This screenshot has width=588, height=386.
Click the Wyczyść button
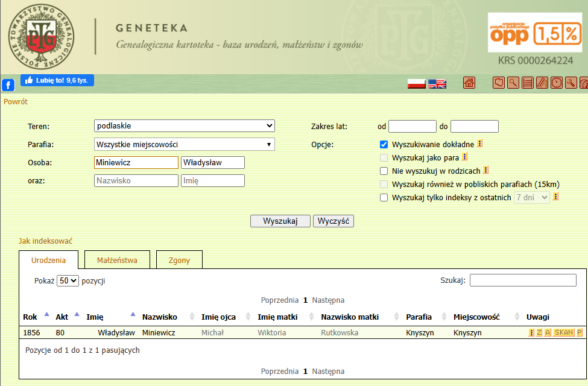tap(334, 221)
